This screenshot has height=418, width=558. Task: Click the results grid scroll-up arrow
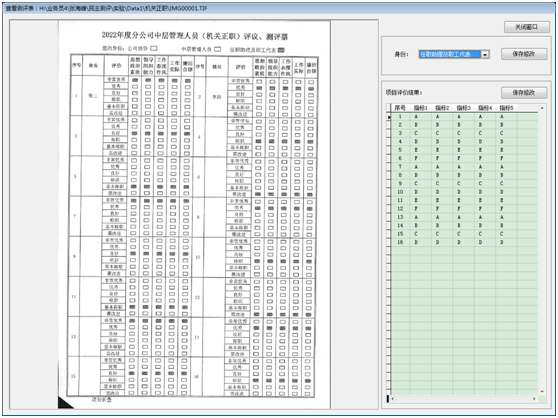[542, 108]
